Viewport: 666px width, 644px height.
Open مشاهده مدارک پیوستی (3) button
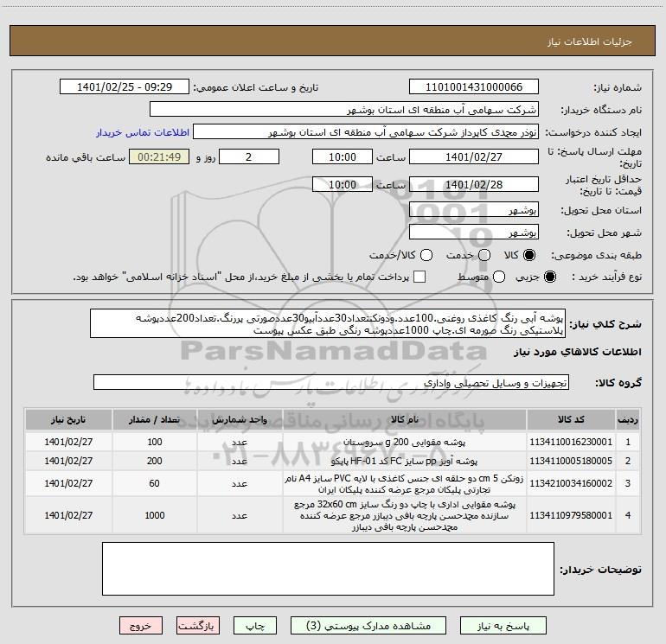(x=368, y=626)
